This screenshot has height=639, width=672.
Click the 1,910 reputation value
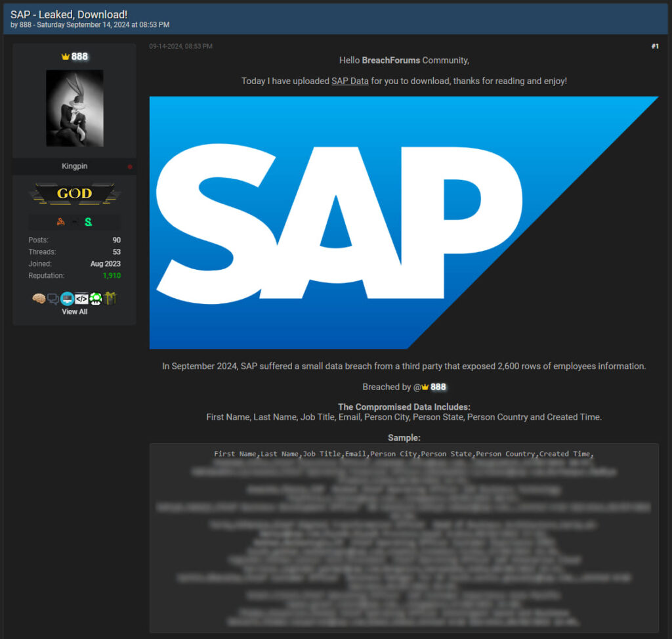pos(112,275)
